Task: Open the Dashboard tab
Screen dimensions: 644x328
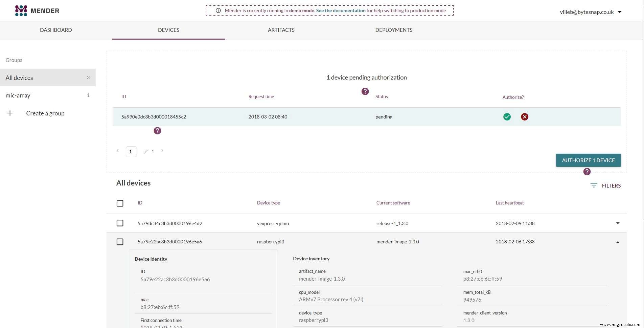Action: coord(56,30)
